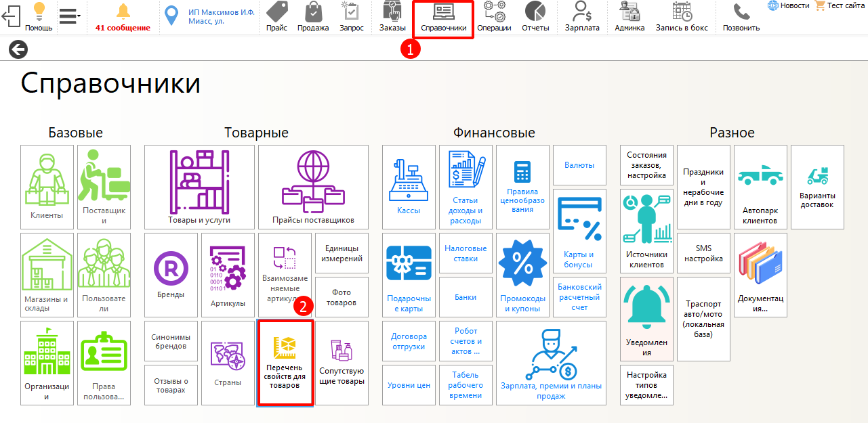Open the 41 сообщение notifications bell

click(123, 18)
